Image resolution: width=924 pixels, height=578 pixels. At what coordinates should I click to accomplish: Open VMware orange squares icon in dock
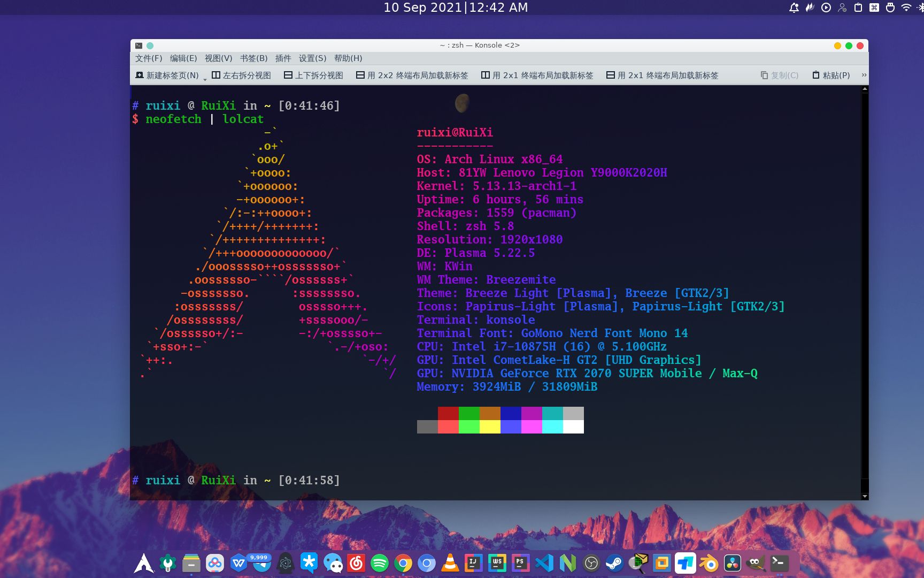click(661, 563)
